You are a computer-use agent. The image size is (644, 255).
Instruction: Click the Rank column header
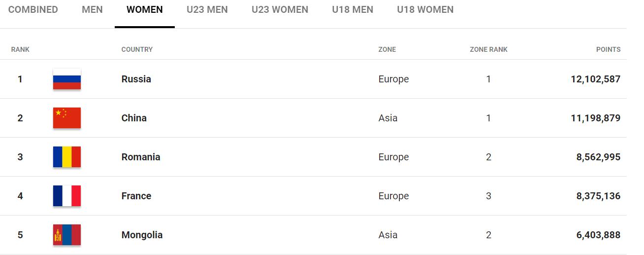[x=20, y=49]
